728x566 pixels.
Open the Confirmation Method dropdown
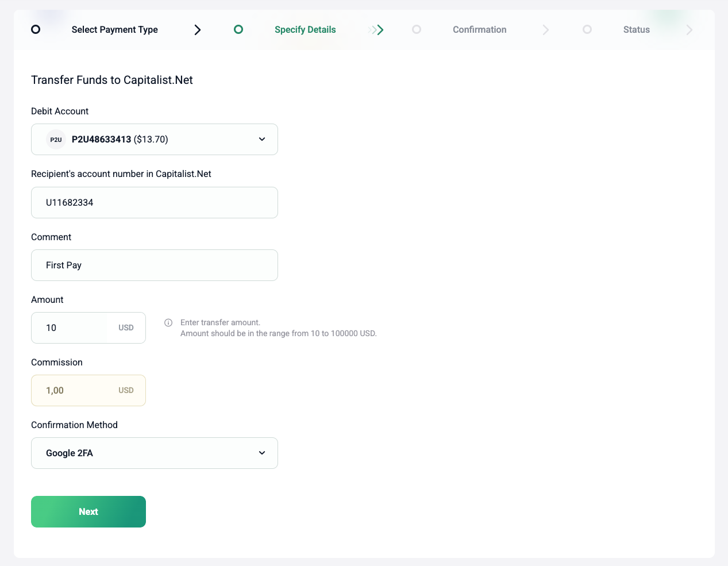click(155, 453)
